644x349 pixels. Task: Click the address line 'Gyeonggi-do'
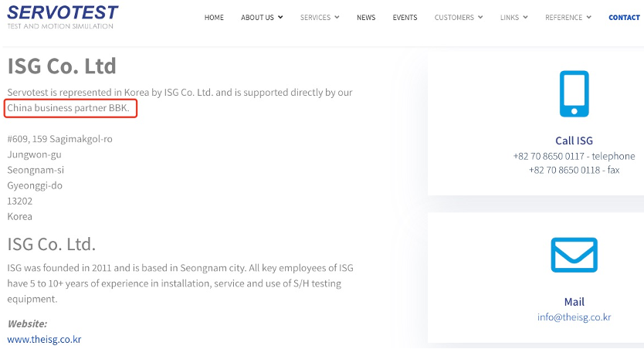[35, 186]
